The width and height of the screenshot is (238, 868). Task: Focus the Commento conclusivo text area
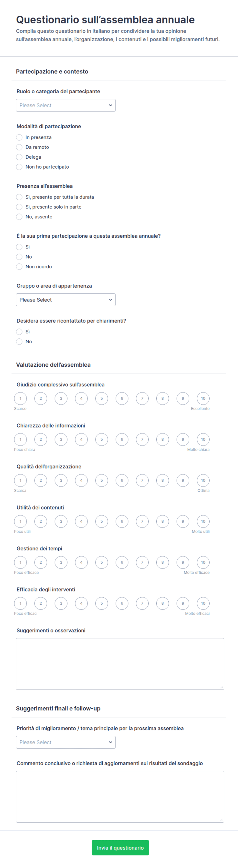120,797
